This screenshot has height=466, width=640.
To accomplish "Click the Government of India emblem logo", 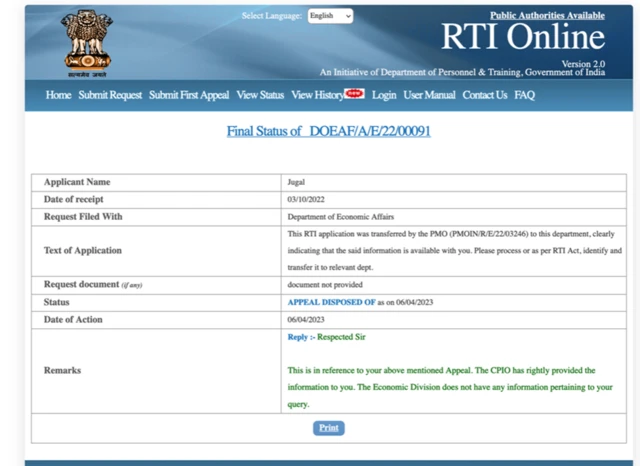I will [87, 43].
